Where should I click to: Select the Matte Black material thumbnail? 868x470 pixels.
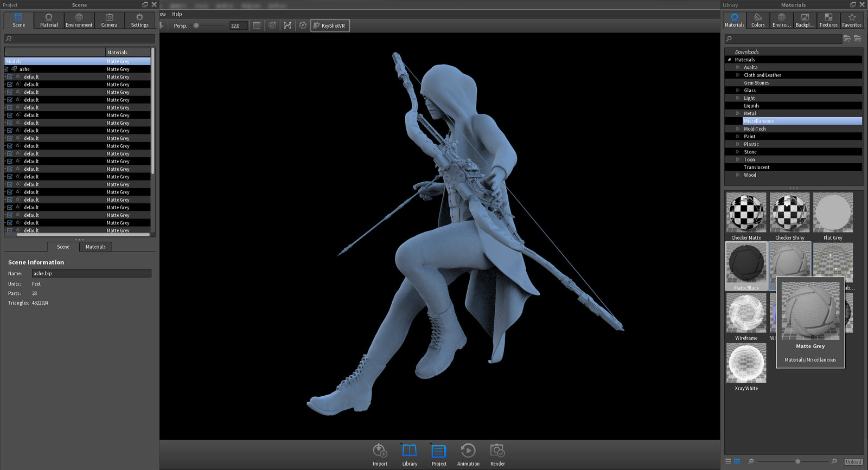coord(746,266)
